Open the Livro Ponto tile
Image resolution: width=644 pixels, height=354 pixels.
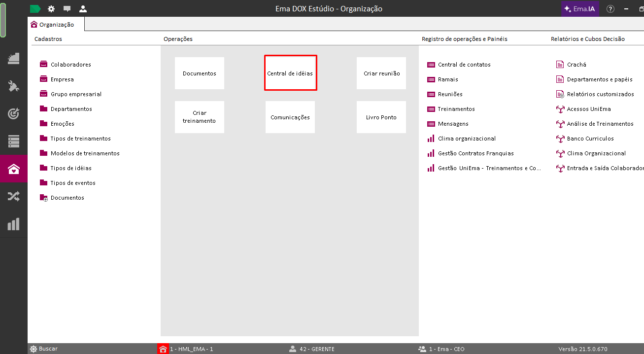[381, 117]
